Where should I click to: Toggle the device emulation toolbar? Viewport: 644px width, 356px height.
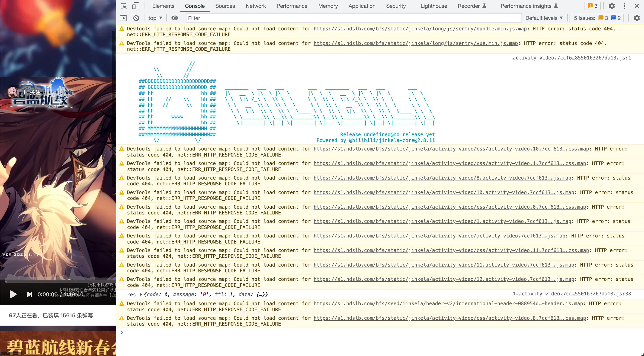click(x=136, y=6)
